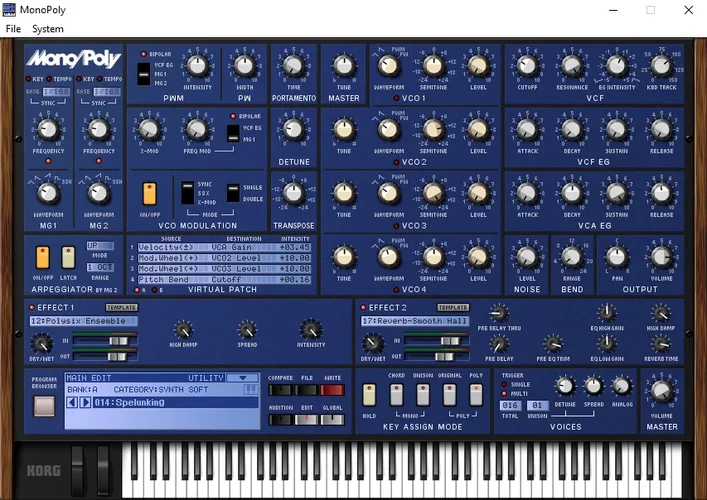Click the Program Browser button

click(x=44, y=406)
